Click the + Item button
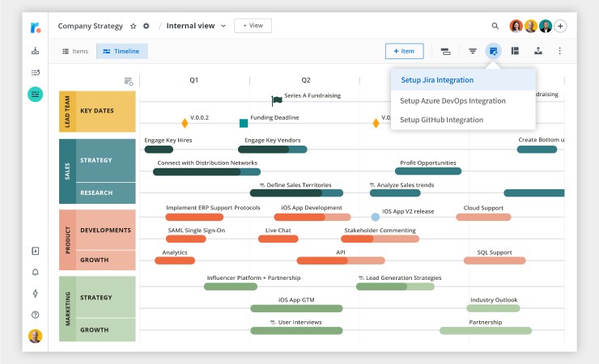The height and width of the screenshot is (364, 599). click(404, 51)
